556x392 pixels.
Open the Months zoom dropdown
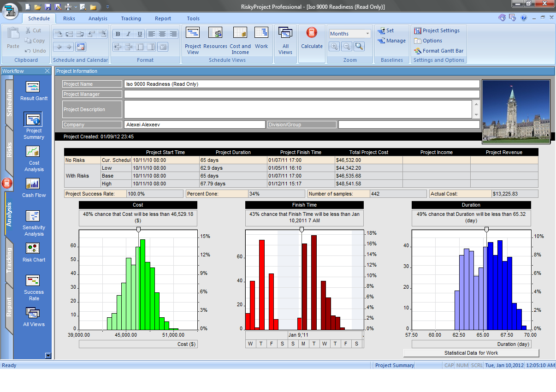367,33
